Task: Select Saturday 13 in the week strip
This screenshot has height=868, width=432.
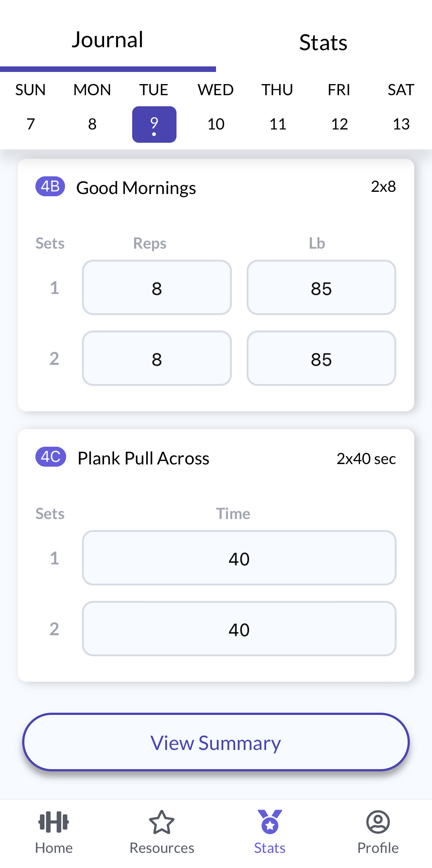Action: 401,124
